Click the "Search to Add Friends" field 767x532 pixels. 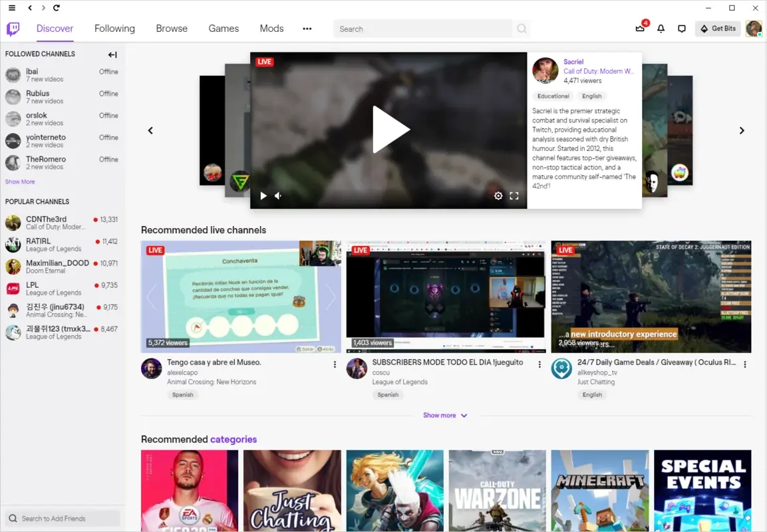[x=62, y=518]
